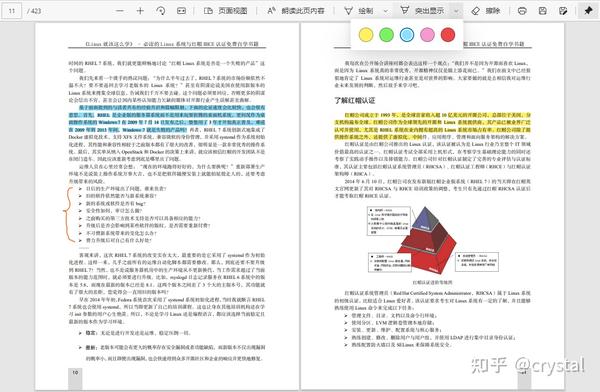
Task: Select the 绘制 draw tool
Action: 359,11
